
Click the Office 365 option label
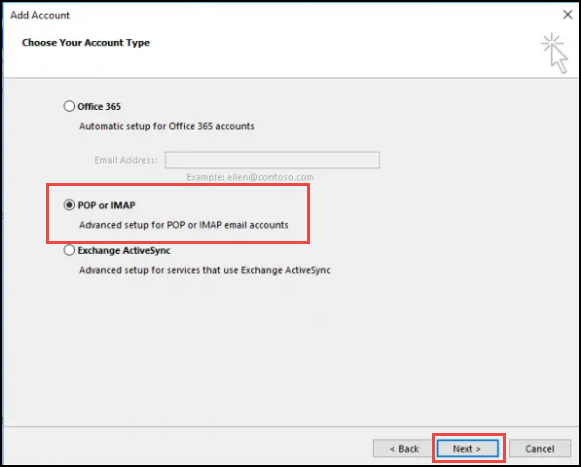point(99,107)
